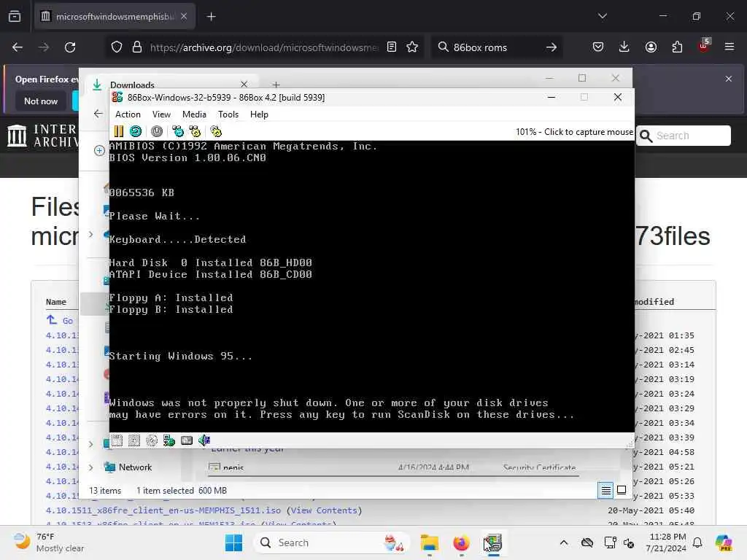Viewport: 747px width, 560px height.
Task: Open the uBlock extension icon
Action: 704,47
